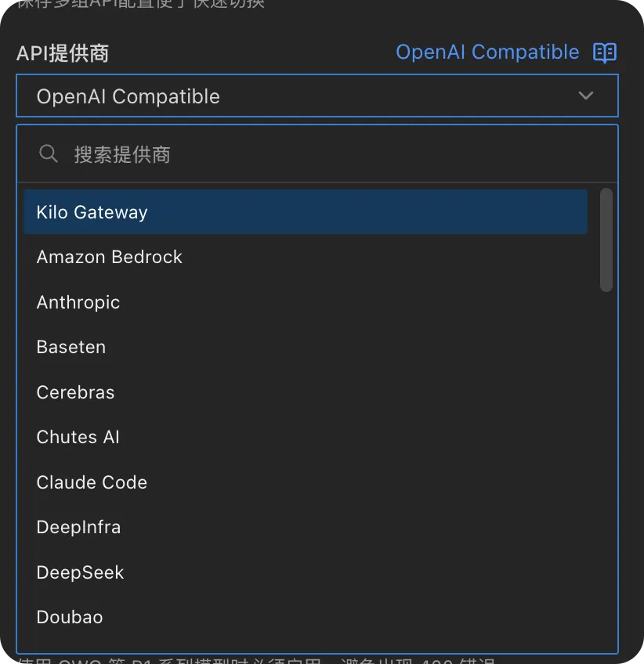The width and height of the screenshot is (644, 664).
Task: Select Cerebras as the provider
Action: tap(76, 392)
